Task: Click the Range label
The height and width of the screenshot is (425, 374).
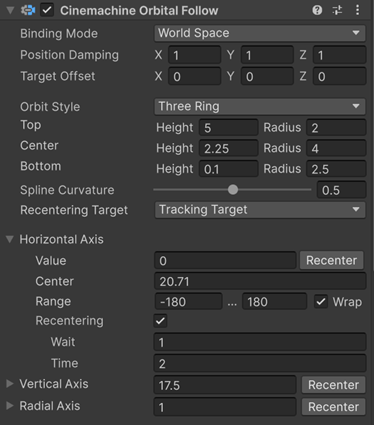Action: 53,302
